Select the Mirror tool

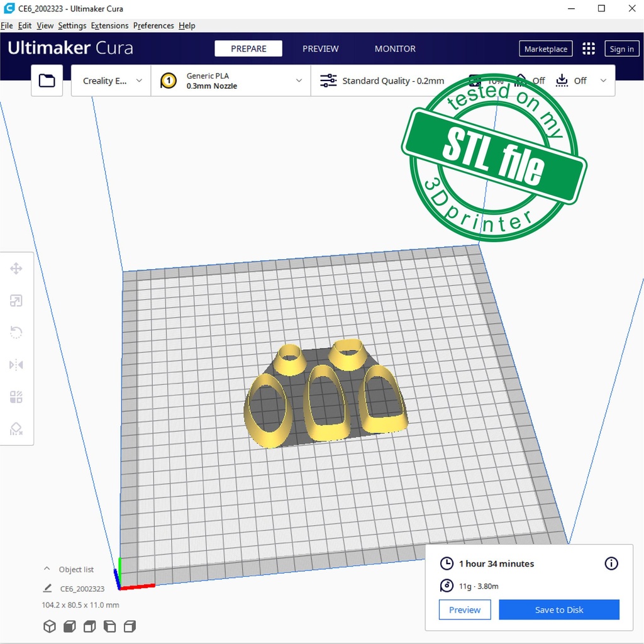[16, 365]
